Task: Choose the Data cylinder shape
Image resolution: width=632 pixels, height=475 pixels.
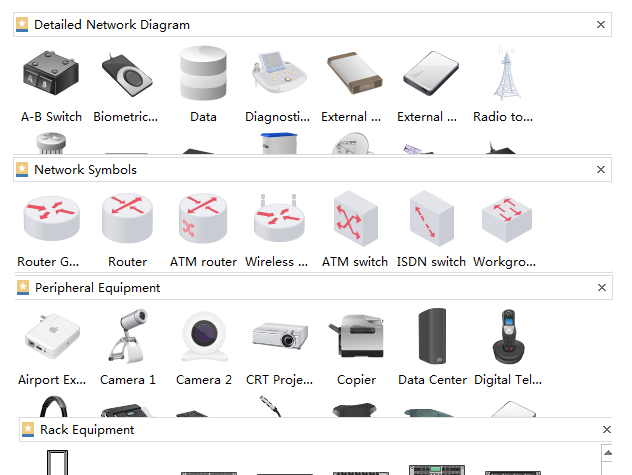Action: pos(203,73)
